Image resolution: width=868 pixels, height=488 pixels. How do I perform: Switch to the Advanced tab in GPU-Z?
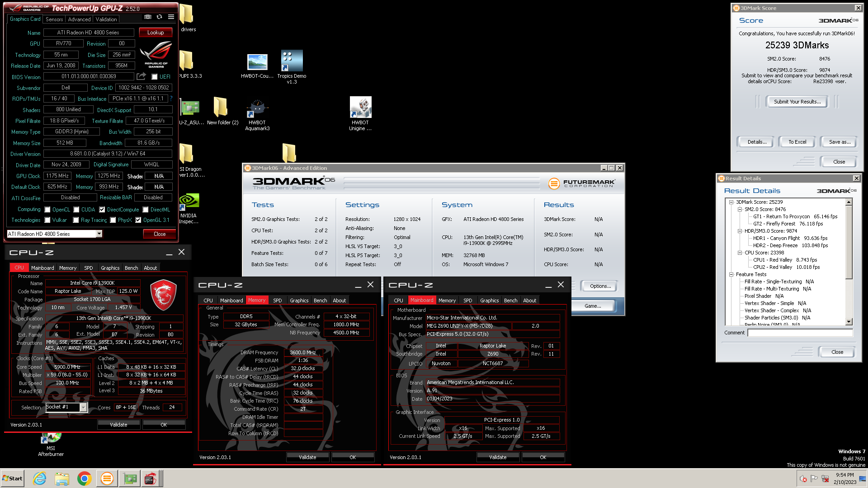pos(79,19)
